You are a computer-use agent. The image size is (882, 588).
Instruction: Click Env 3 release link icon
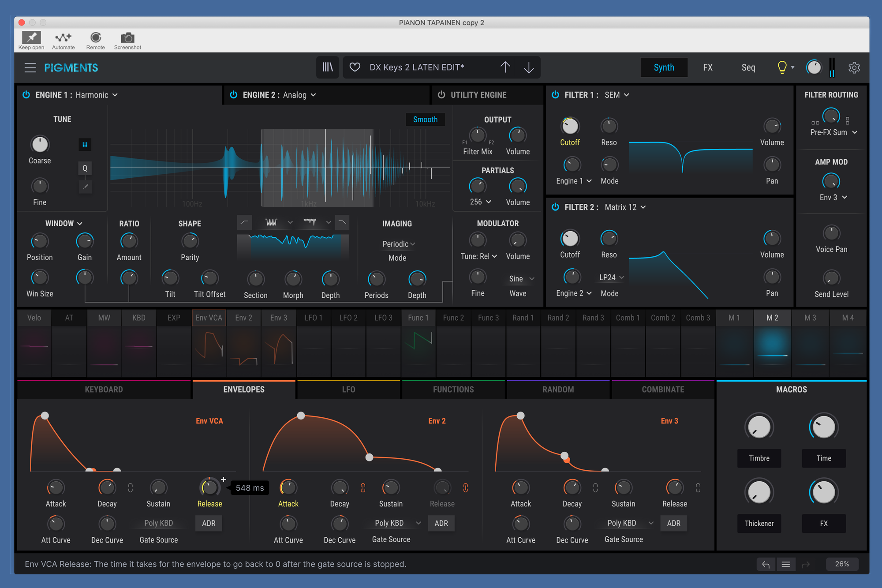pyautogui.click(x=698, y=487)
